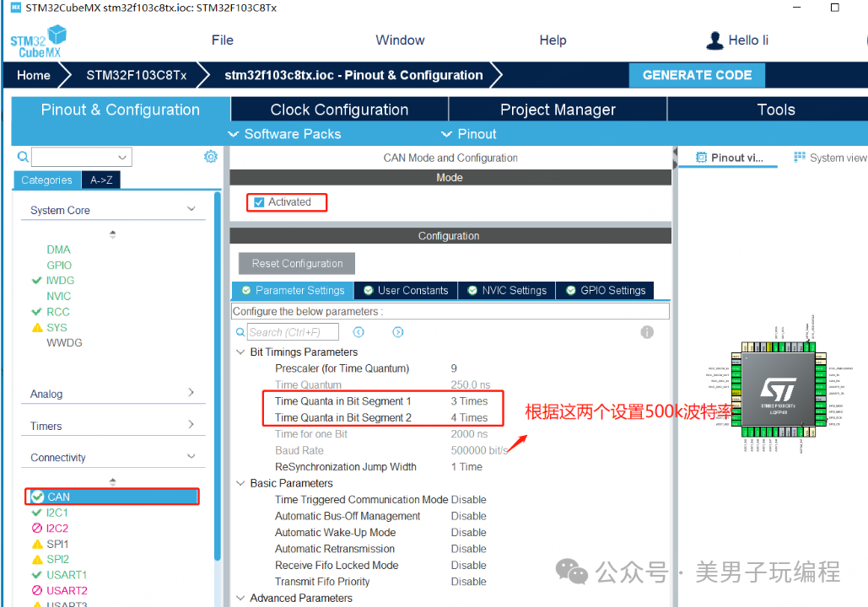Screen dimensions: 868x607
Task: Open the category search dropdown
Action: coord(122,157)
